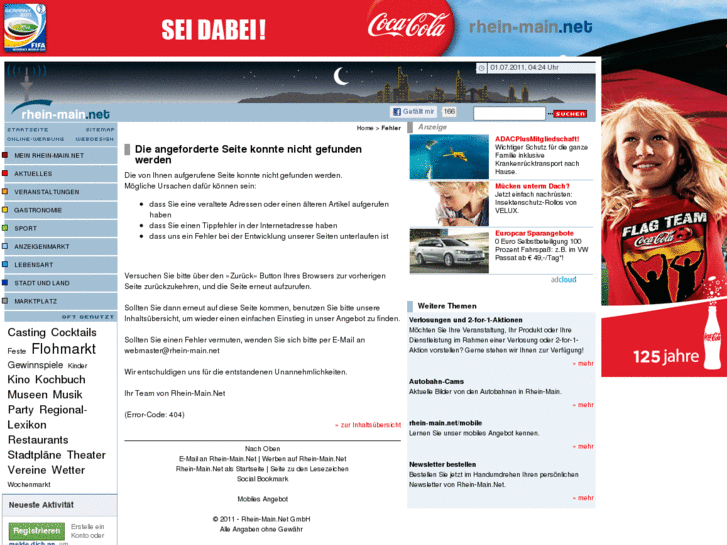Click 'Werben auf Rhein-Main.Net' footer link
727x545 pixels.
(304, 459)
